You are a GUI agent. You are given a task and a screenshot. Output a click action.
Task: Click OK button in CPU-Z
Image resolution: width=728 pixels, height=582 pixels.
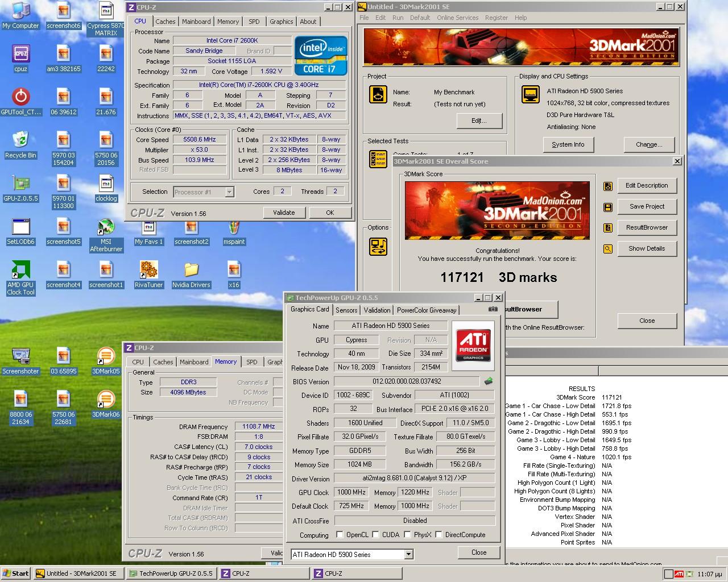330,213
